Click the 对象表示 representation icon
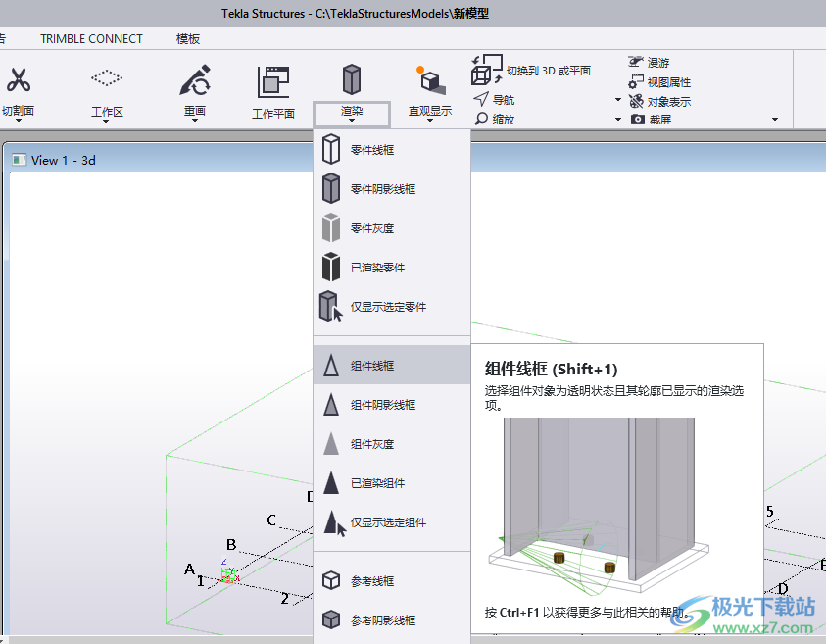 [x=636, y=101]
